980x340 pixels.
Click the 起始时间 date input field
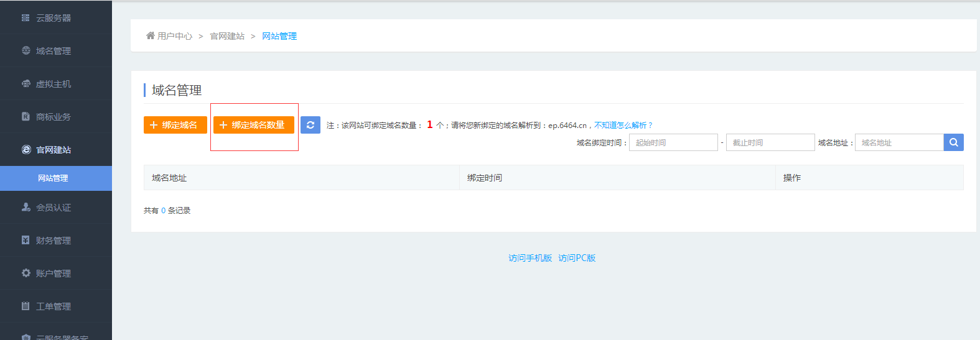coord(673,142)
